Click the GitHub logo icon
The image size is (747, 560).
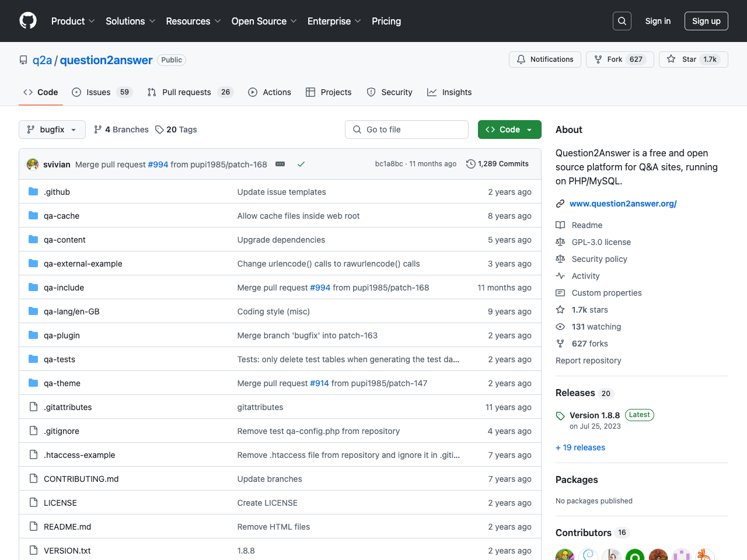pyautogui.click(x=28, y=21)
